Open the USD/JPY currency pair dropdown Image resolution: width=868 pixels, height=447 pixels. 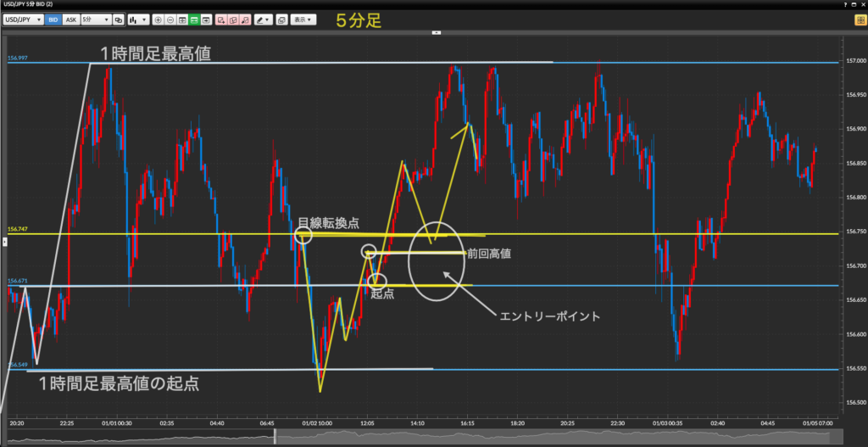[x=23, y=19]
